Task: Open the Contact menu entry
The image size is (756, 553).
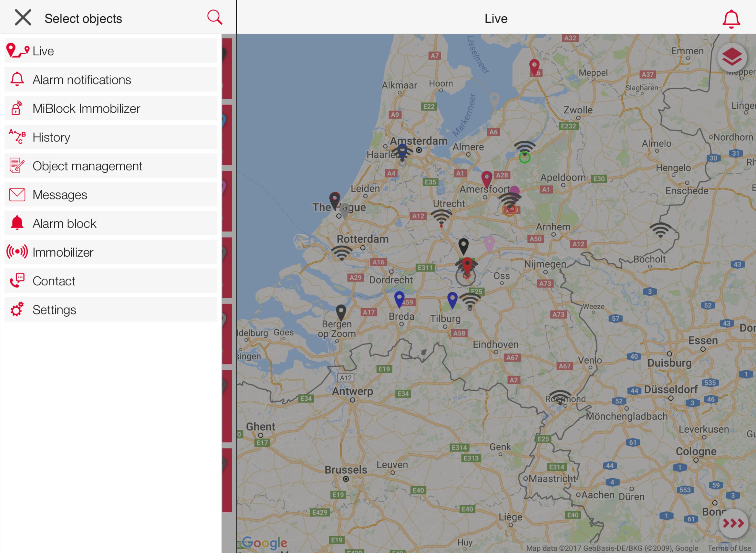Action: tap(111, 281)
